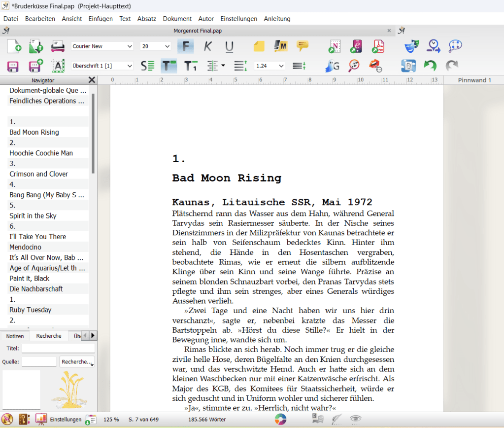Toggle underline formatting (U button)
Image resolution: width=504 pixels, height=428 pixels.
pos(229,46)
